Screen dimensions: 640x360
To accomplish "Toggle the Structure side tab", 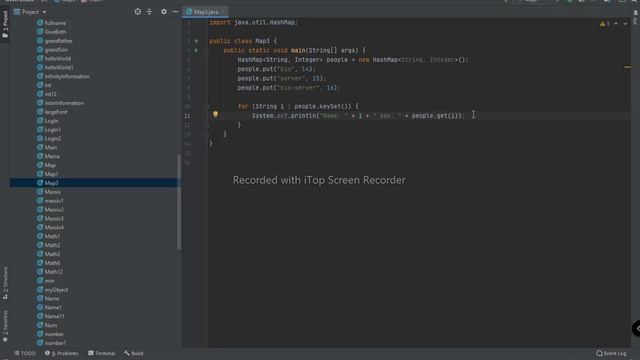I will [5, 282].
